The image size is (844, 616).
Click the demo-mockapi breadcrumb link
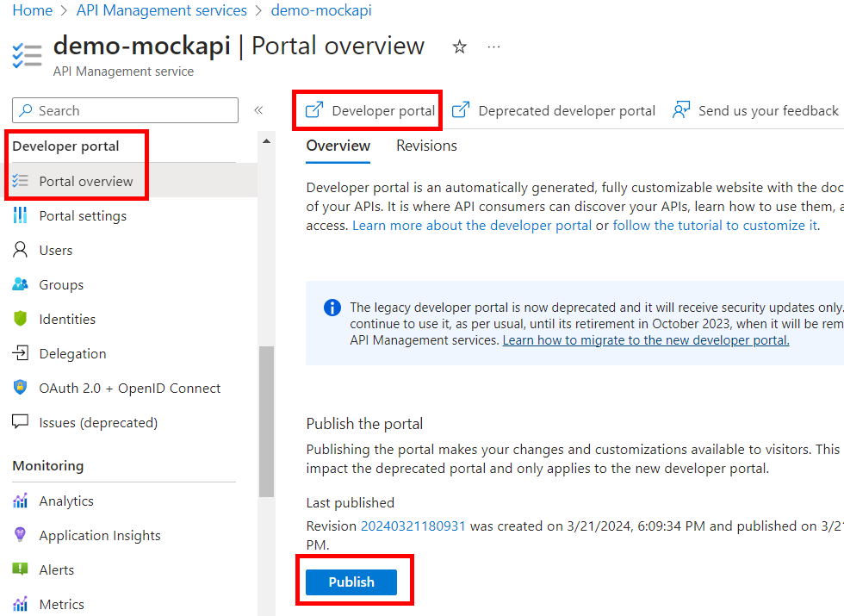coord(321,10)
